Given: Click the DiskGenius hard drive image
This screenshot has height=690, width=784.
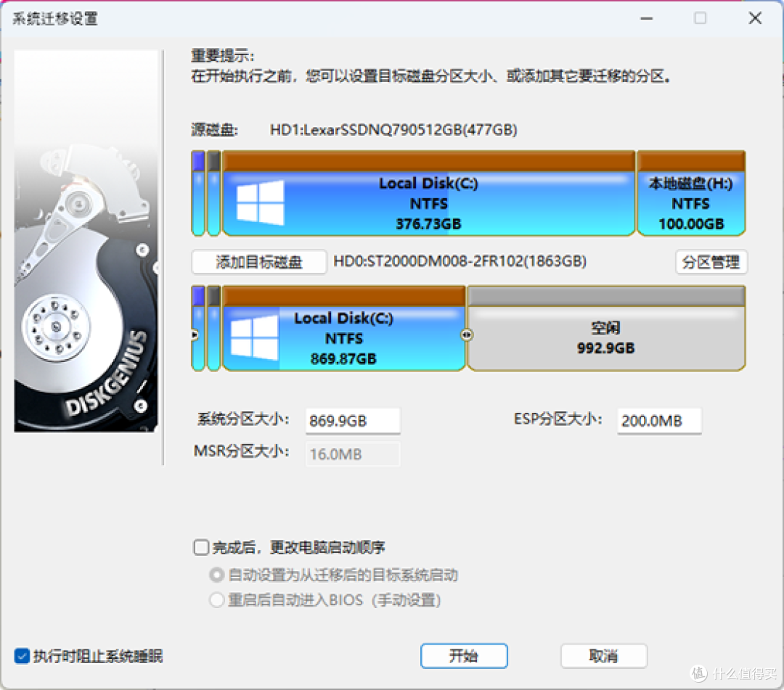Looking at the screenshot, I should pos(86,241).
